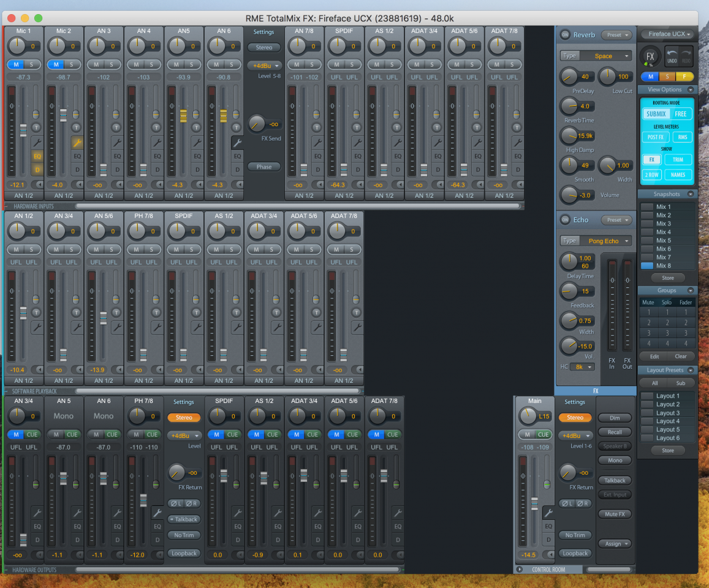Close the highlighted Mic 2 wrench settings
Viewport: 709px width, 588px height.
point(77,143)
